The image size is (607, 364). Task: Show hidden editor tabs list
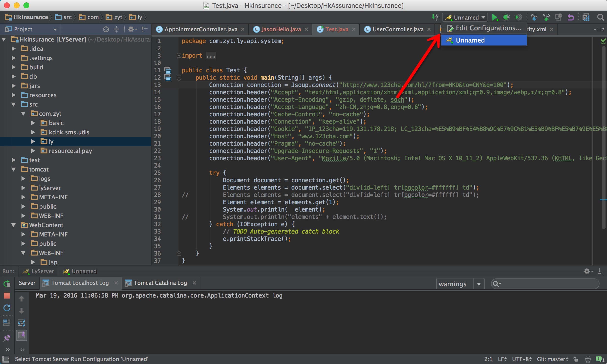coord(599,29)
